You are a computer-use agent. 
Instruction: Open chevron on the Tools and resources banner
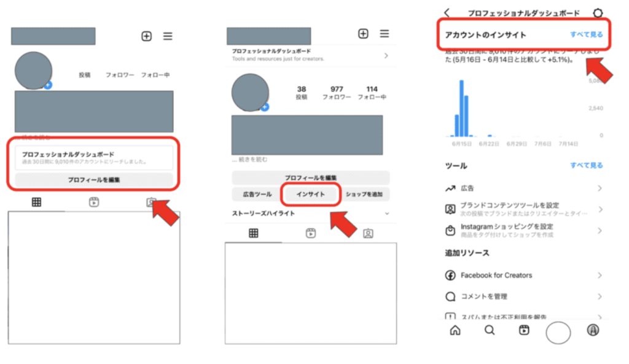[386, 55]
